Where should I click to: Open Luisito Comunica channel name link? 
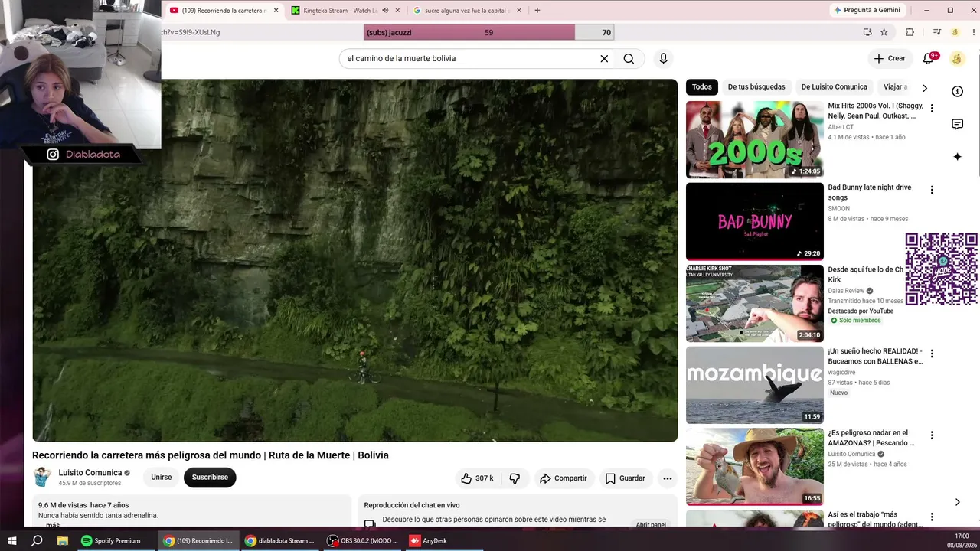pos(90,473)
